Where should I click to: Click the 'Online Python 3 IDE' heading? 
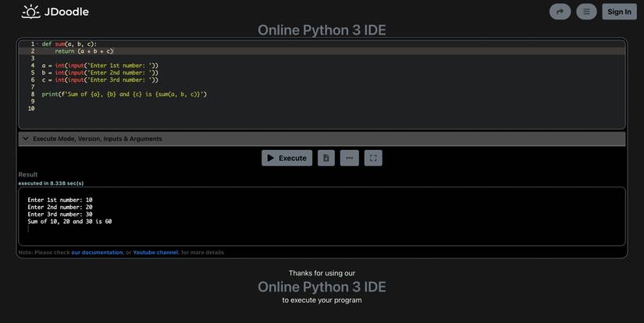click(322, 30)
